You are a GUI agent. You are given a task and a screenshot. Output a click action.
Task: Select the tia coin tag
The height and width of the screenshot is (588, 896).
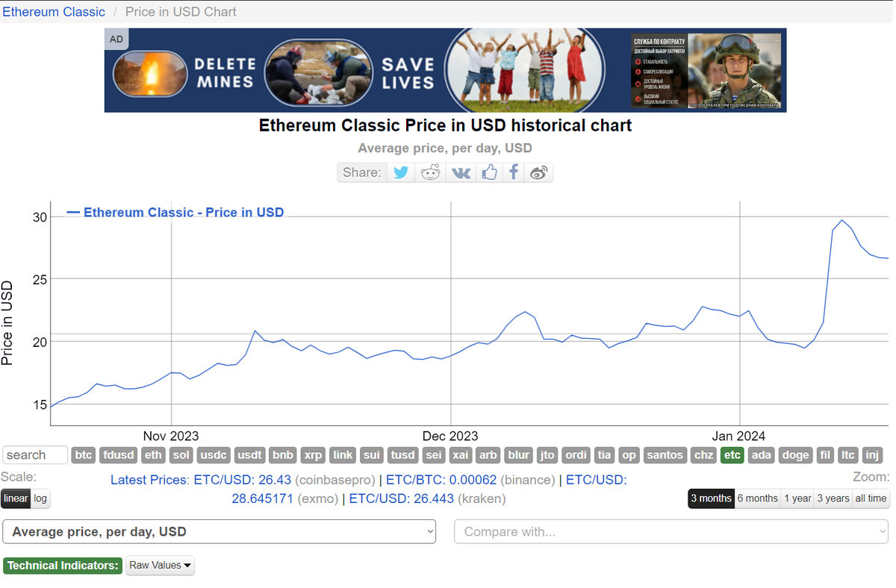coord(605,455)
